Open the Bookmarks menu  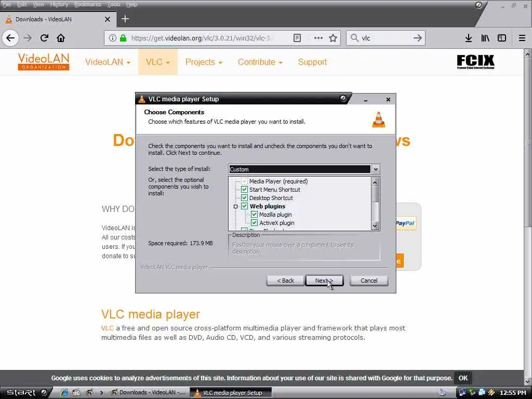[87, 4]
